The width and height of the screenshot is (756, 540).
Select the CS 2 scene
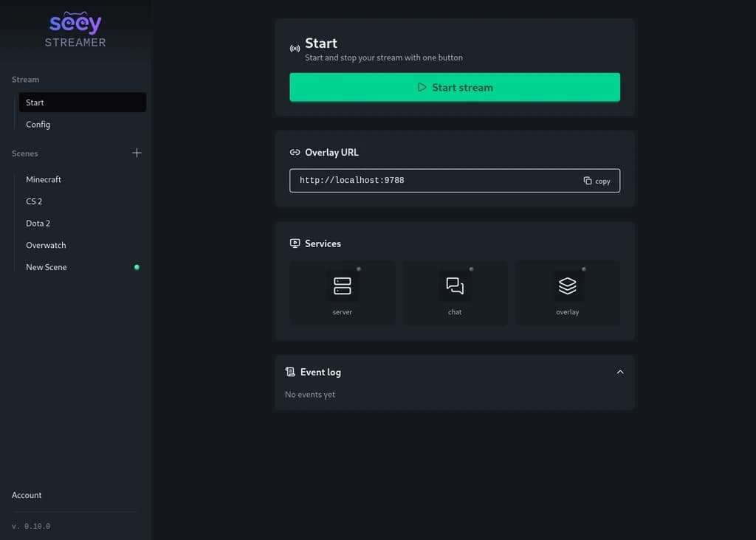(83, 201)
